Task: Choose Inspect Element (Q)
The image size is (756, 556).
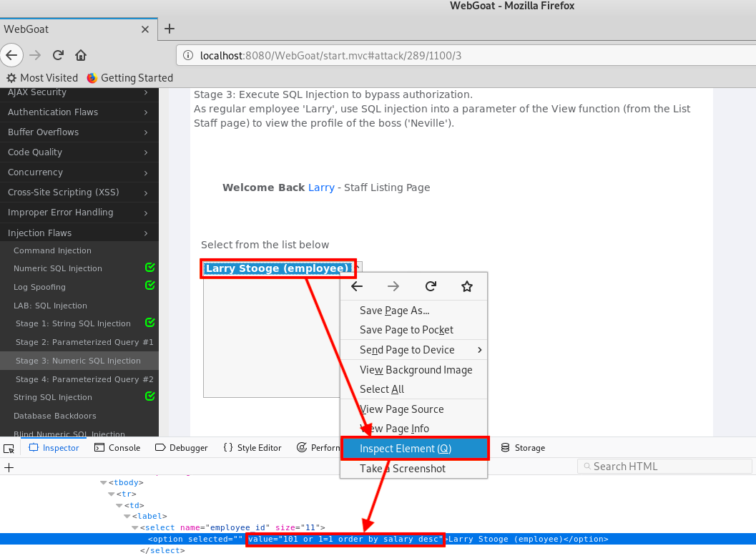Action: pyautogui.click(x=415, y=449)
